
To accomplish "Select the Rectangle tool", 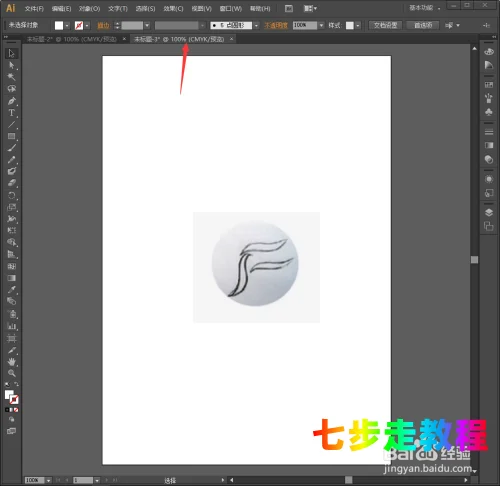I will coord(11,136).
